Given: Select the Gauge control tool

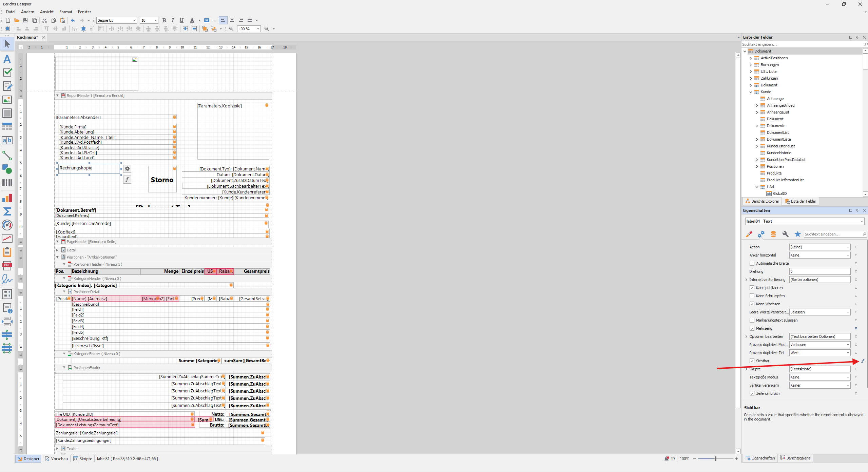Looking at the screenshot, I should [7, 225].
